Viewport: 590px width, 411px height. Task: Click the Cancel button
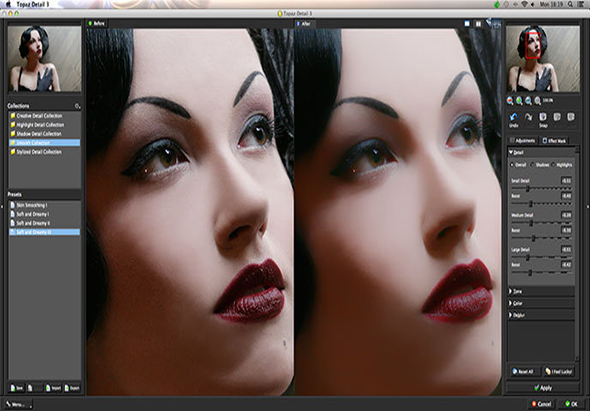point(541,404)
